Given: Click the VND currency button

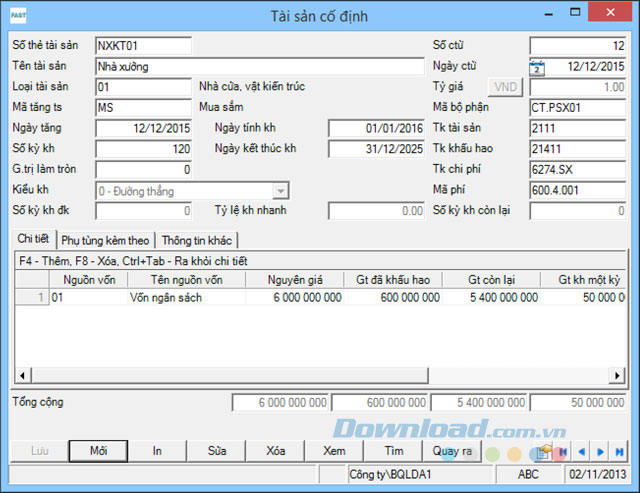Looking at the screenshot, I should point(505,87).
